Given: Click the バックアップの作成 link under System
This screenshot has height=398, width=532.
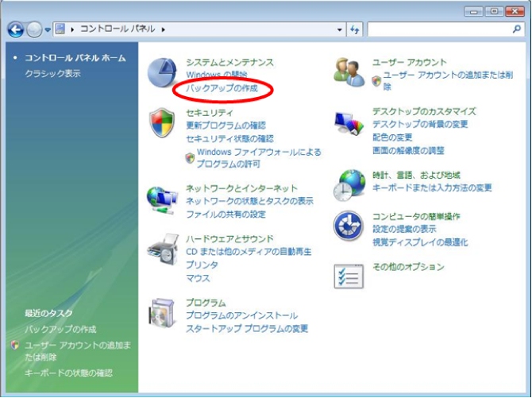Looking at the screenshot, I should click(222, 87).
